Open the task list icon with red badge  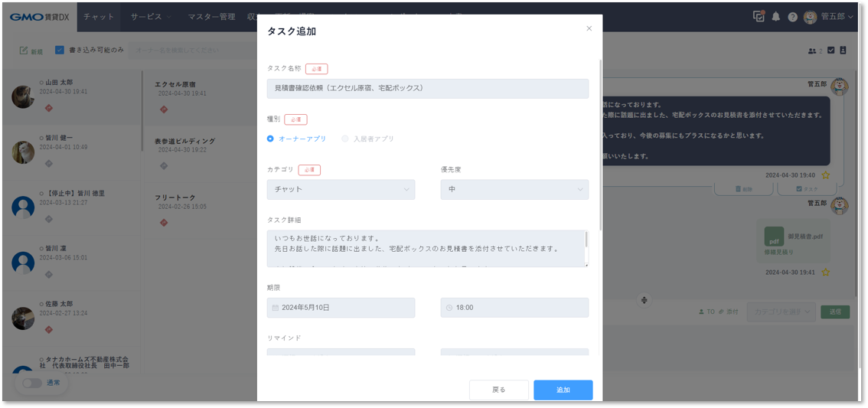(x=759, y=17)
